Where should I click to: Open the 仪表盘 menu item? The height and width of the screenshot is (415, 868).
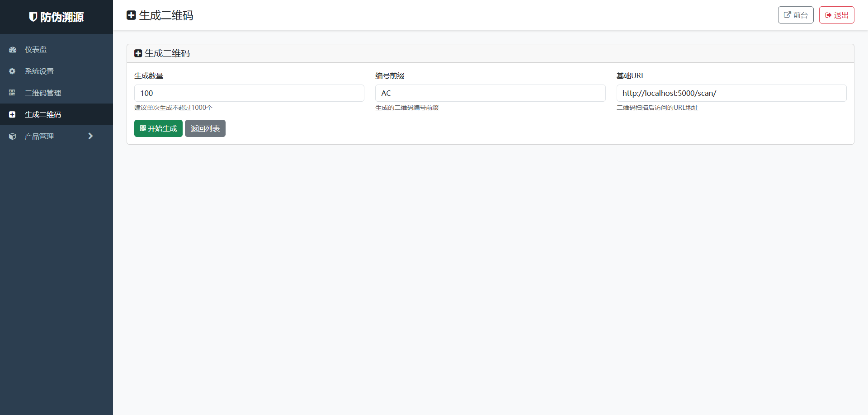(x=57, y=49)
